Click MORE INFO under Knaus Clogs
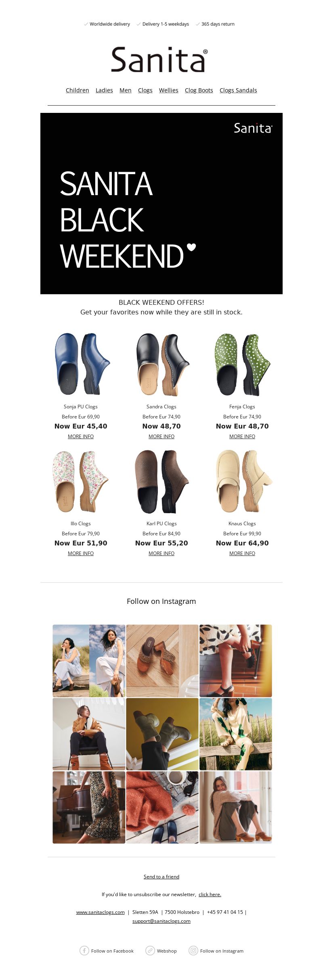Image resolution: width=323 pixels, height=980 pixels. pyautogui.click(x=242, y=553)
